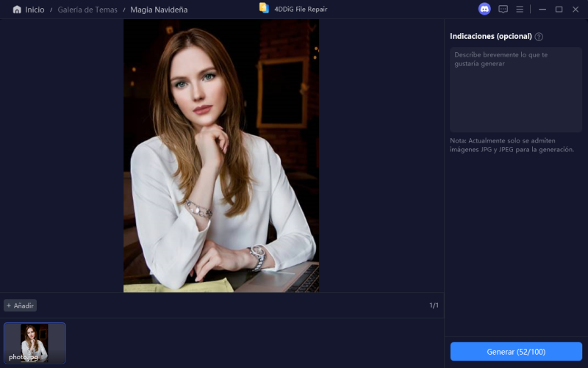The height and width of the screenshot is (368, 588).
Task: Click the JPG and JPEG note text
Action: pyautogui.click(x=512, y=145)
